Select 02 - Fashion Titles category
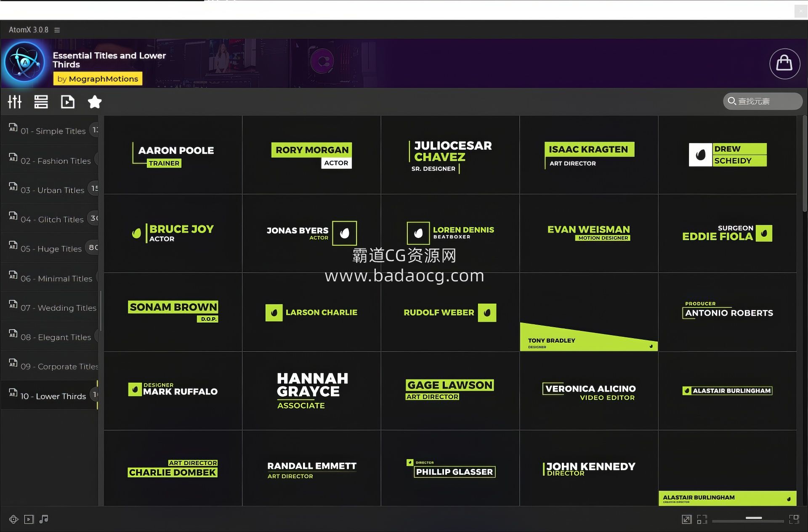This screenshot has width=808, height=532. (49, 160)
